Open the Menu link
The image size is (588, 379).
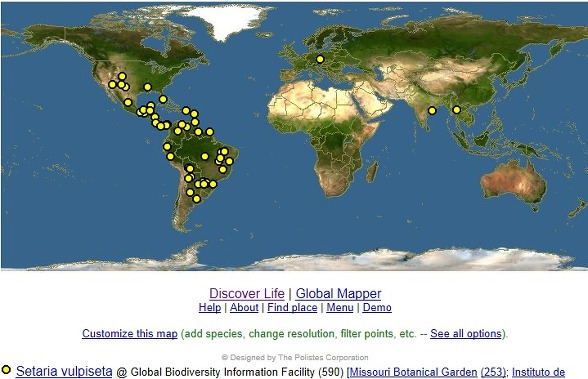tap(340, 307)
